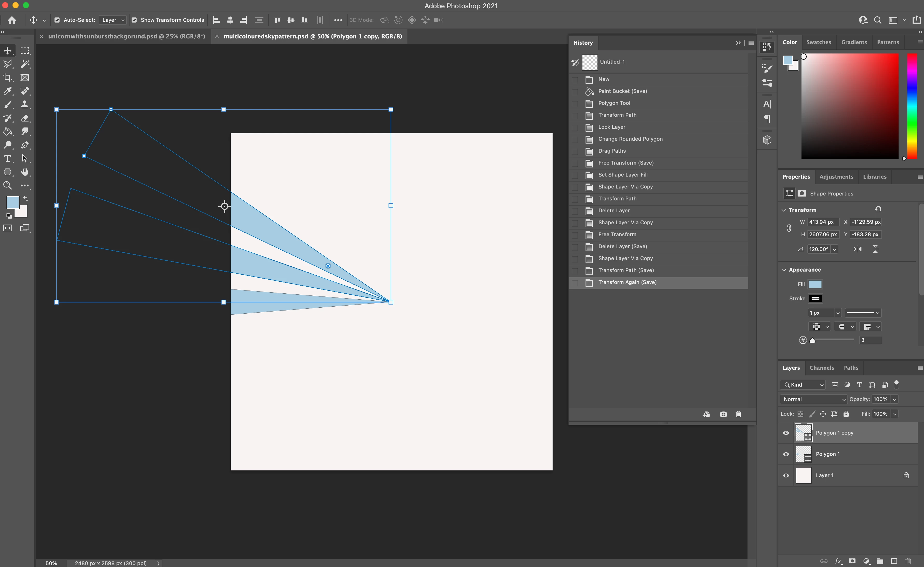
Task: Open the Auto-Select Layer dropdown
Action: [112, 20]
